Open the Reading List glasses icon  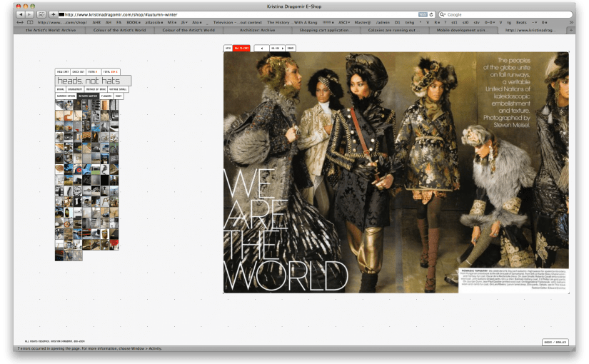(x=20, y=23)
